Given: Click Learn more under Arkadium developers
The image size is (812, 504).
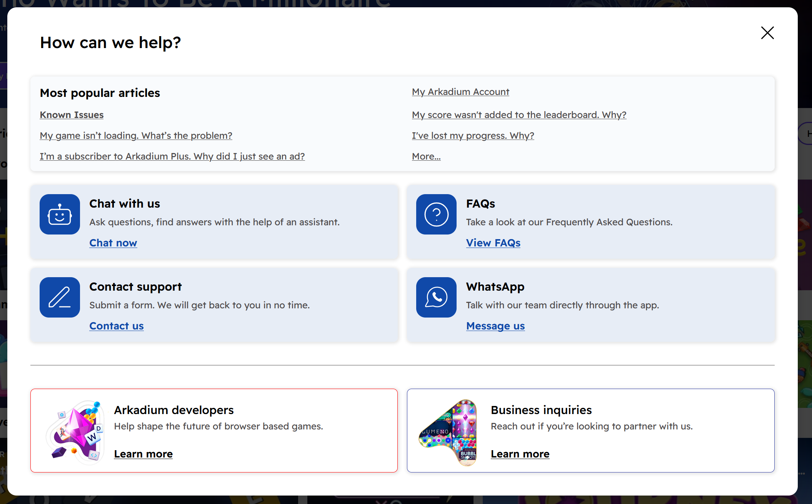Looking at the screenshot, I should (143, 454).
